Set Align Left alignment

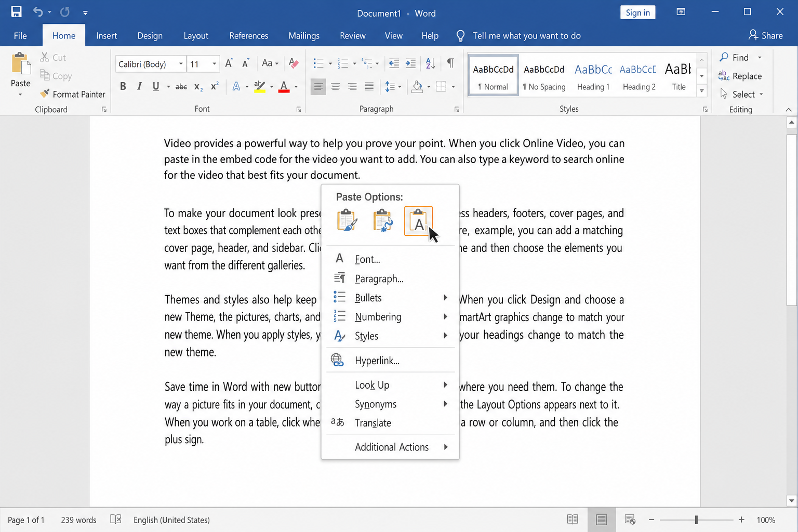(318, 87)
